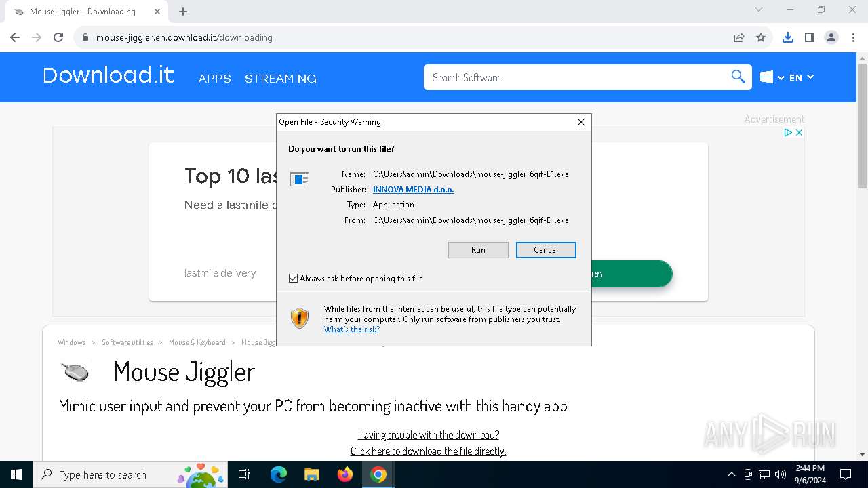The height and width of the screenshot is (488, 868).
Task: Expand the platform selector dropdown arrow
Action: 781,77
